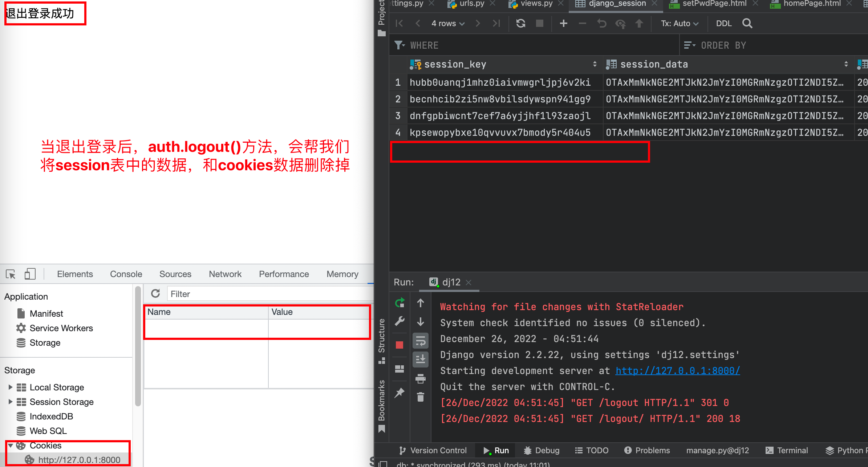Open the 4 rows page size dropdown

click(x=447, y=24)
